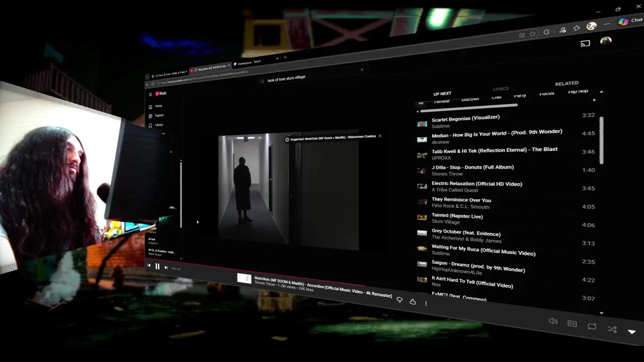Switch to the RELATED tab
This screenshot has height=362, width=644.
pyautogui.click(x=567, y=83)
